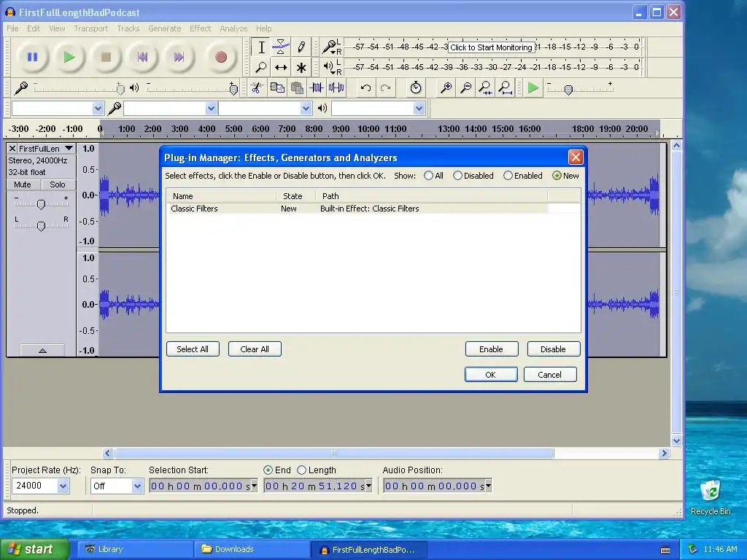Select the Selection (I-beam) tool
This screenshot has width=747, height=560.
pyautogui.click(x=261, y=47)
